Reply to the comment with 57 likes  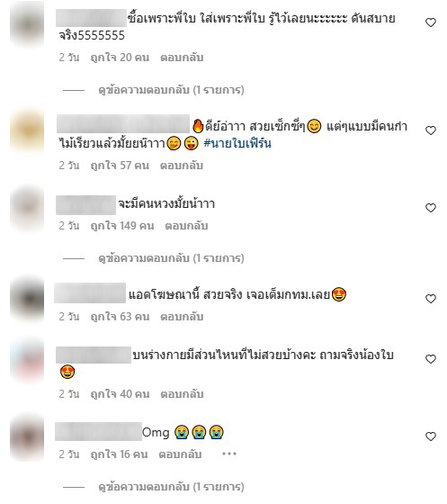[182, 166]
